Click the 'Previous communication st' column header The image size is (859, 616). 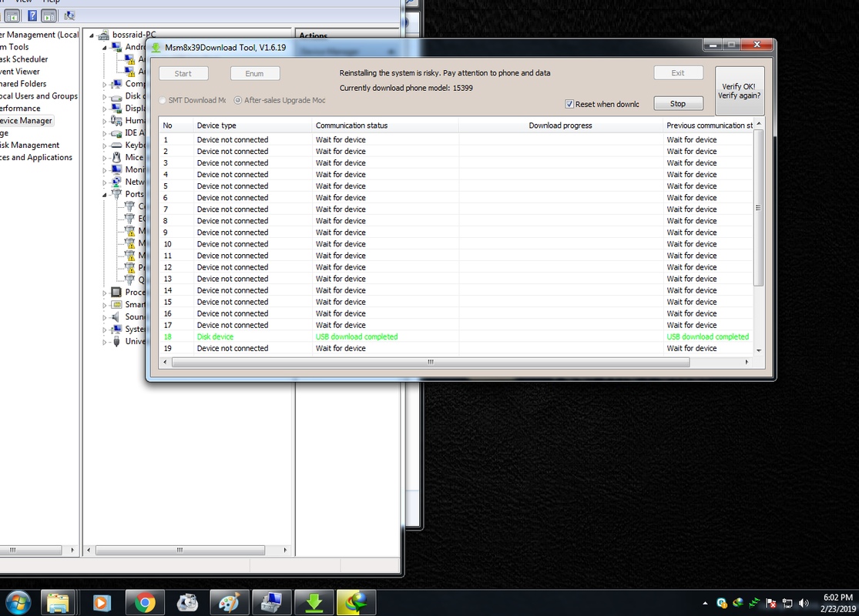(708, 126)
